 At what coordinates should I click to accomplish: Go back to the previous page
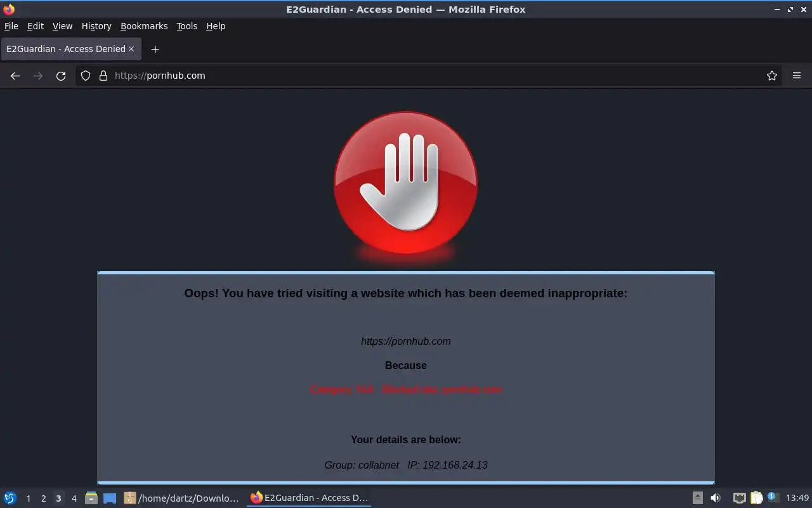click(15, 76)
